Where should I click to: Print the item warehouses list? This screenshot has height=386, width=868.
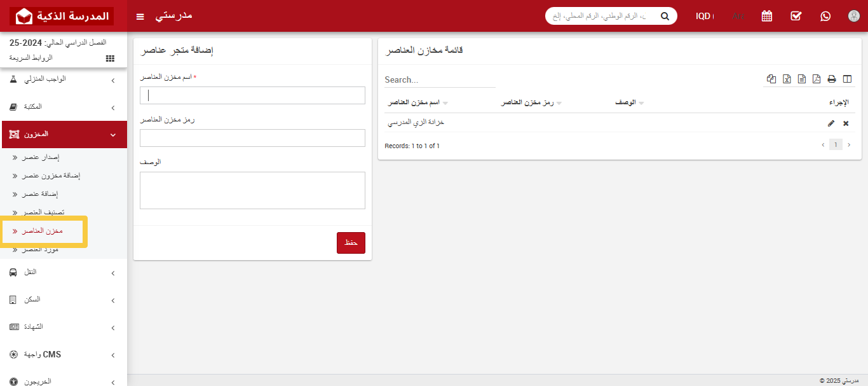tap(832, 79)
